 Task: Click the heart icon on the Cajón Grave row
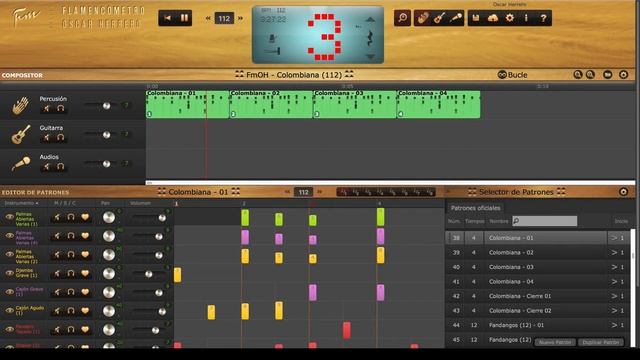point(85,292)
